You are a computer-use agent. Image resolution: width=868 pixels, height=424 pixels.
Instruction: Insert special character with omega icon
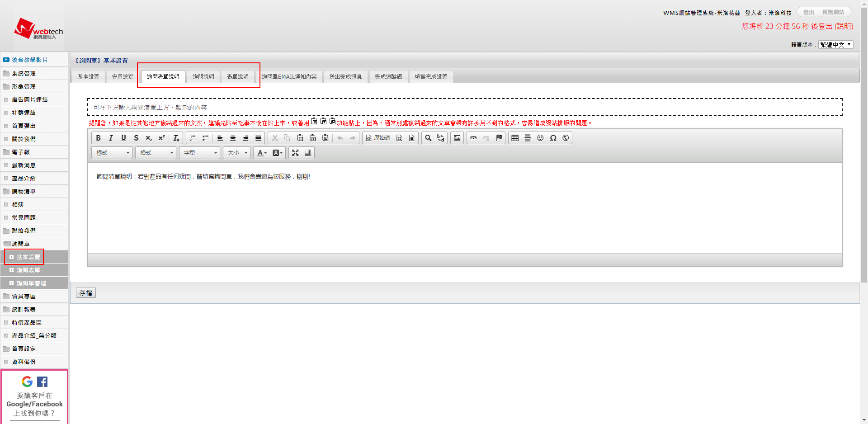tap(553, 138)
